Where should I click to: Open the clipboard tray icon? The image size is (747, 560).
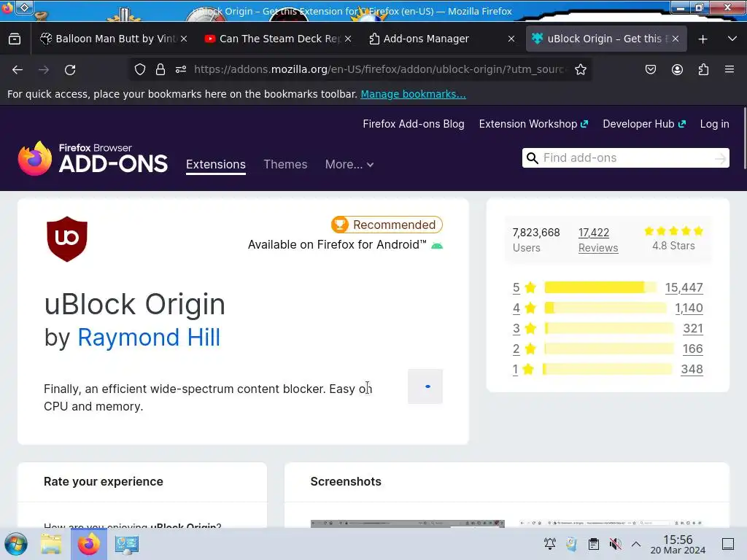[594, 544]
